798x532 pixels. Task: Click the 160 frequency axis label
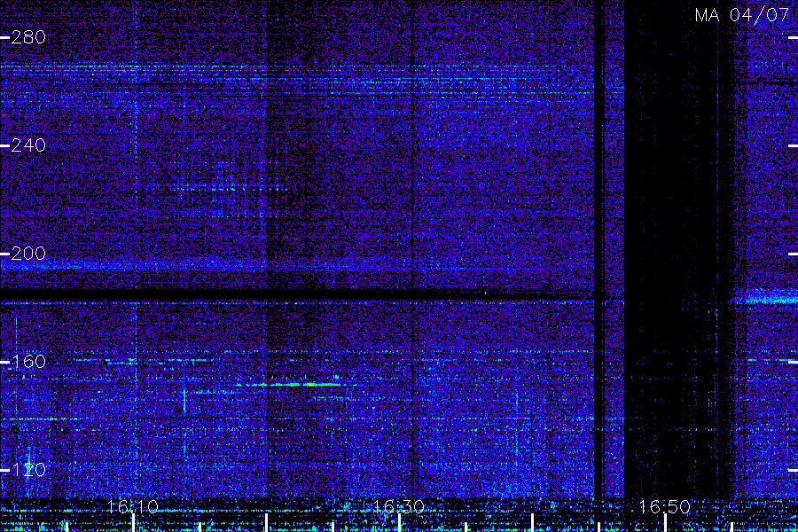point(28,362)
